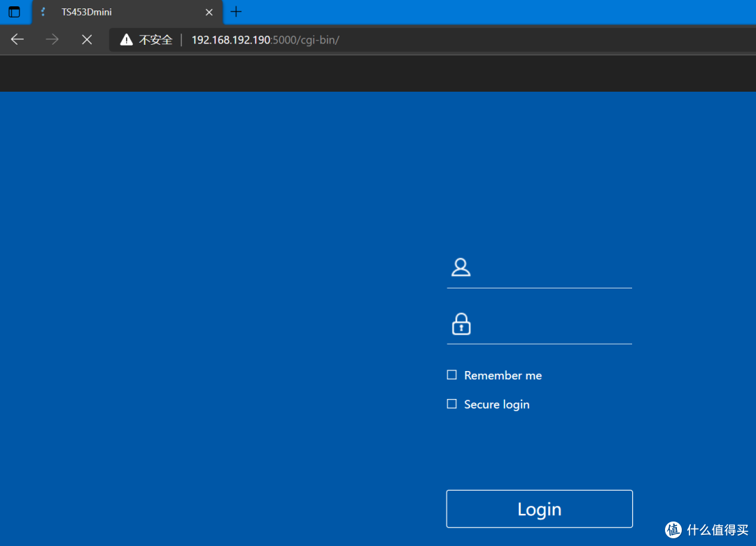Image resolution: width=756 pixels, height=546 pixels.
Task: Click the "Remember me" label text
Action: (503, 376)
